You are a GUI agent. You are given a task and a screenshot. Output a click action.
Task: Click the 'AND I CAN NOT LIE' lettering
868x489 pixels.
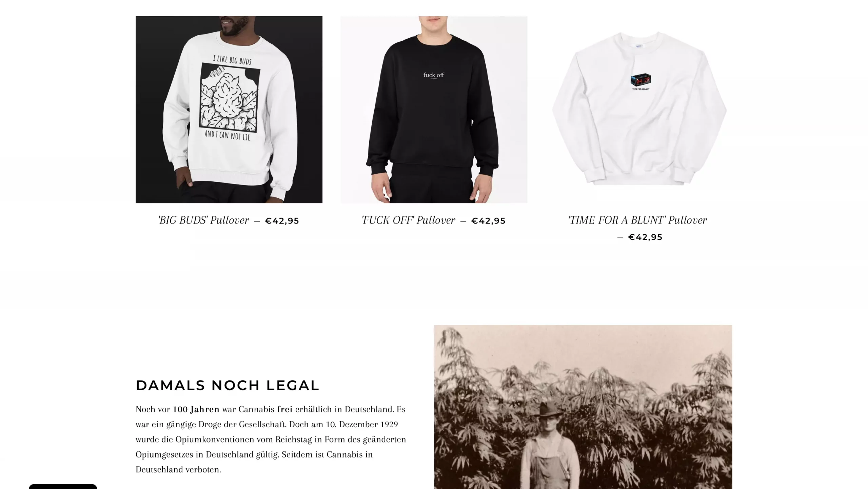227,136
